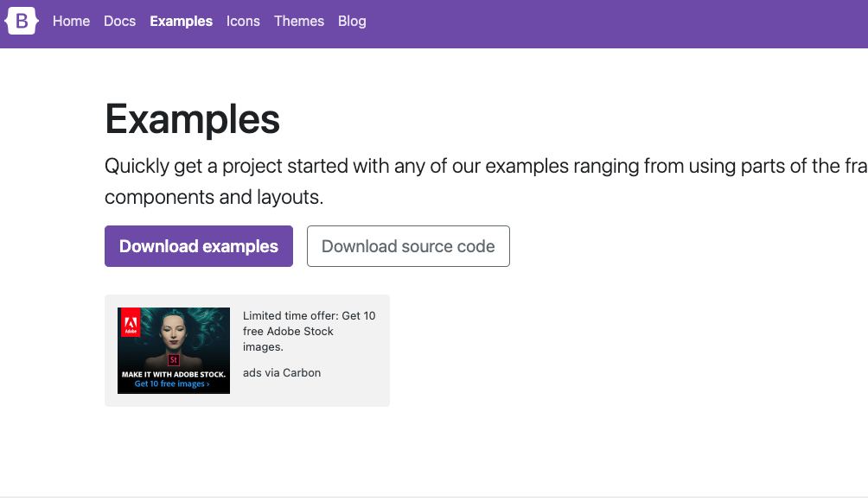Go to the Docs page
The image size is (868, 501).
pos(119,21)
